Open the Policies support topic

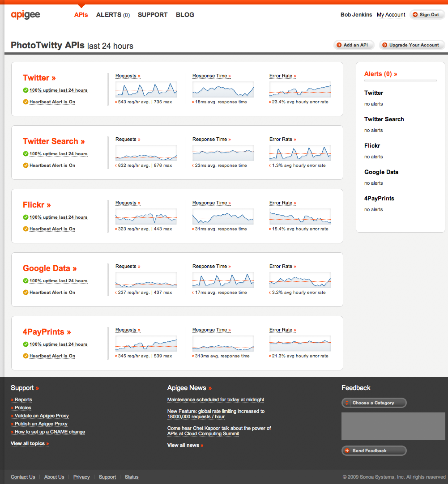click(x=21, y=408)
